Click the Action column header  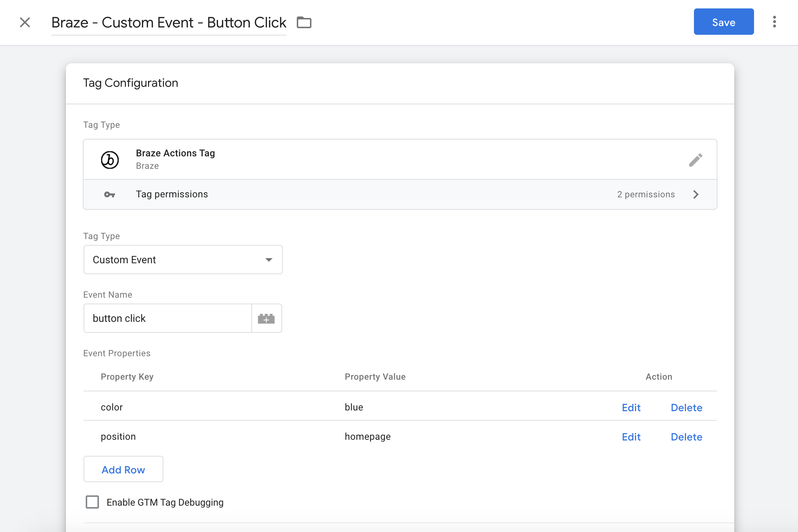tap(659, 377)
